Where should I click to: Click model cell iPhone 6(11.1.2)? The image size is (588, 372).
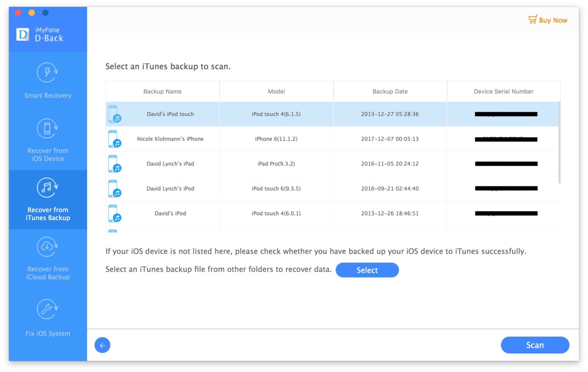coord(276,139)
